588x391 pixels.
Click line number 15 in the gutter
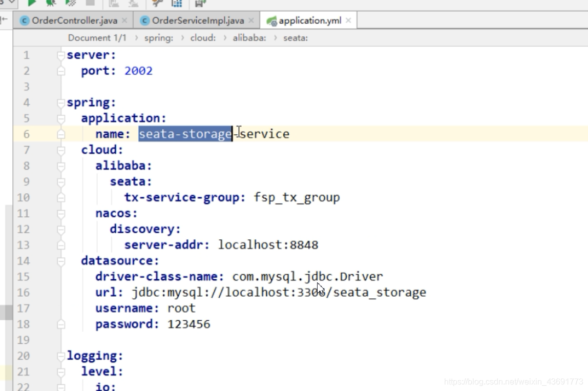coord(23,277)
